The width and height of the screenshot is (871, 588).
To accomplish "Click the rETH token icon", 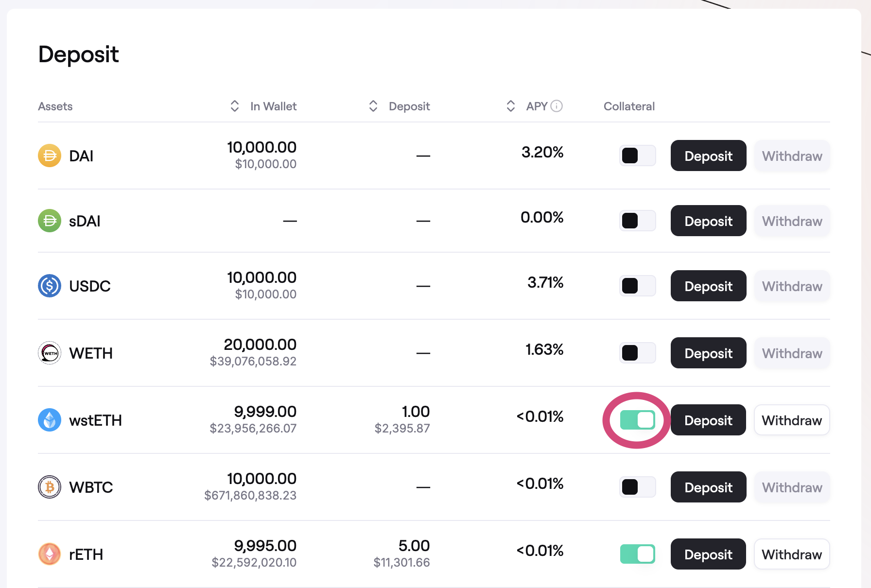I will tap(50, 554).
